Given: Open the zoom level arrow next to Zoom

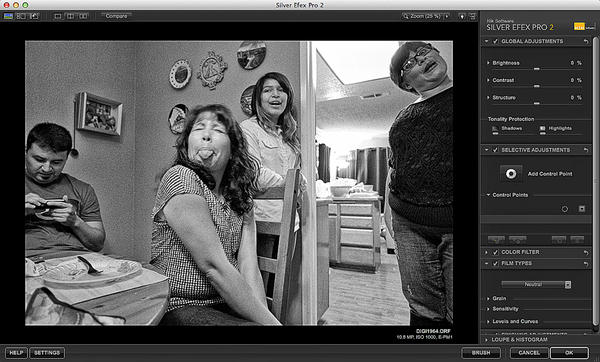Looking at the screenshot, I should tap(447, 16).
